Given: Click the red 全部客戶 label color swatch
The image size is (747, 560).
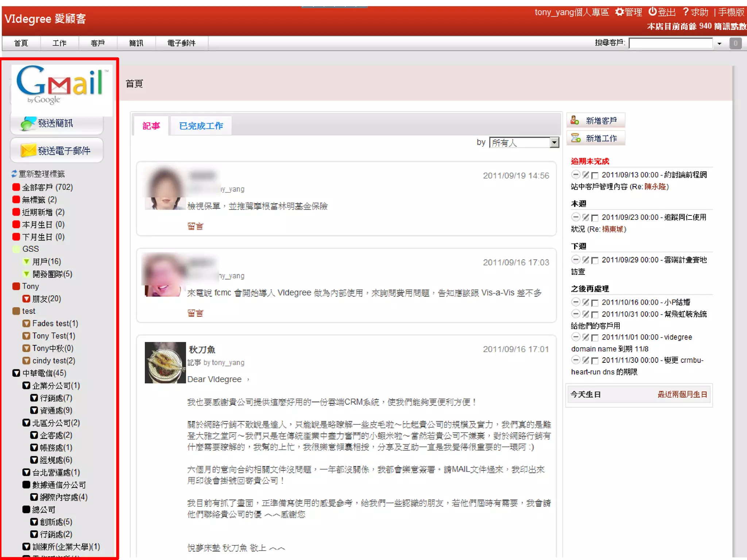Looking at the screenshot, I should pos(16,187).
